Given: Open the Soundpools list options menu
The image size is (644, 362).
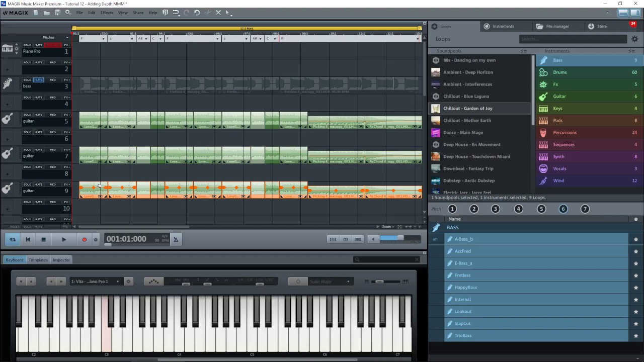Looking at the screenshot, I should [x=524, y=51].
